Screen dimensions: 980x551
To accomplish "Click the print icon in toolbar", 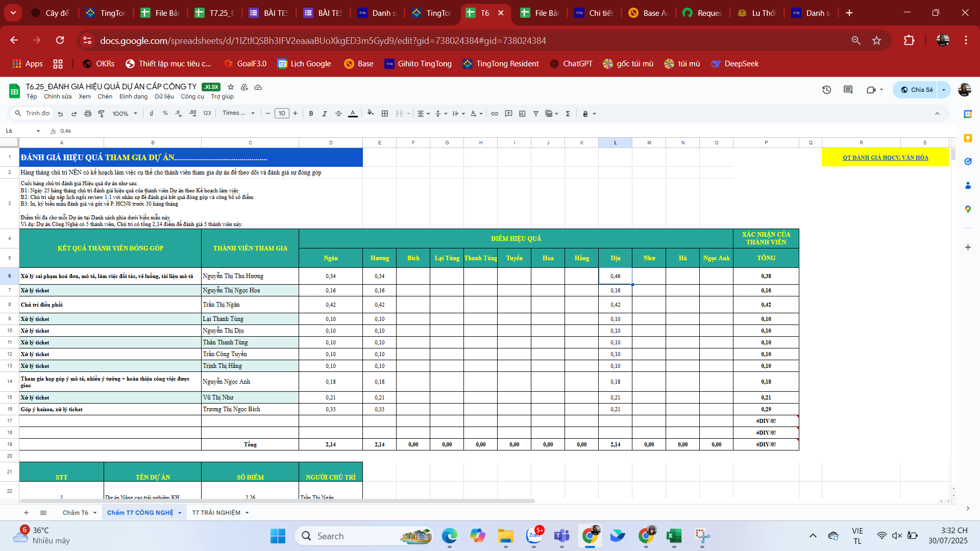I will 88,113.
